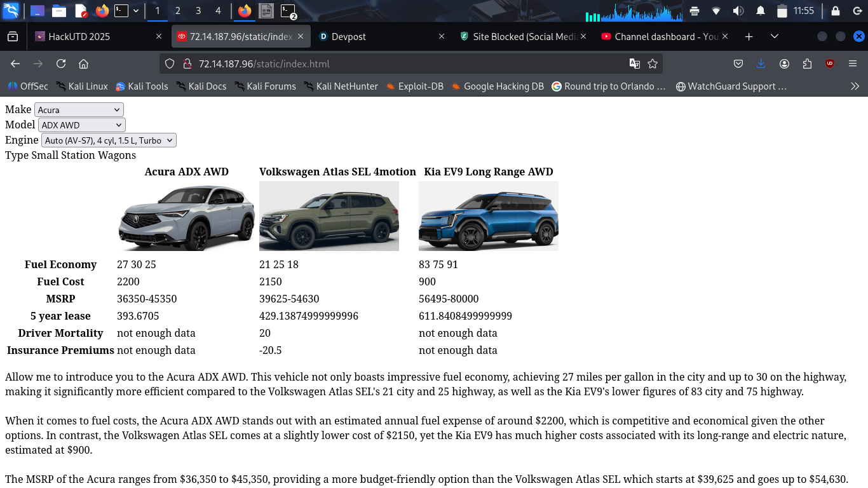Open the Kali Linux bookmark
Viewport: 868px width, 488px height.
82,86
